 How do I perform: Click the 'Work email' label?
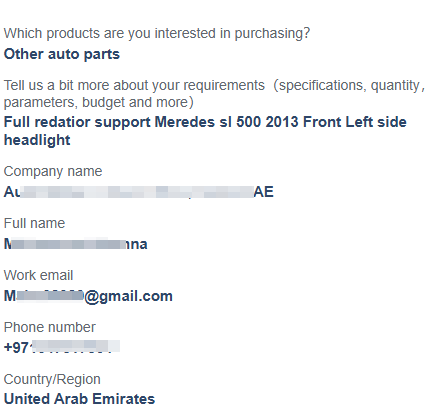(38, 275)
